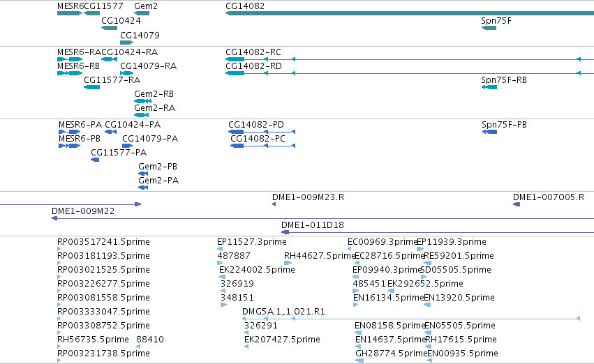Open the CG14082-RD transcript label
594x364 pixels.
(253, 66)
